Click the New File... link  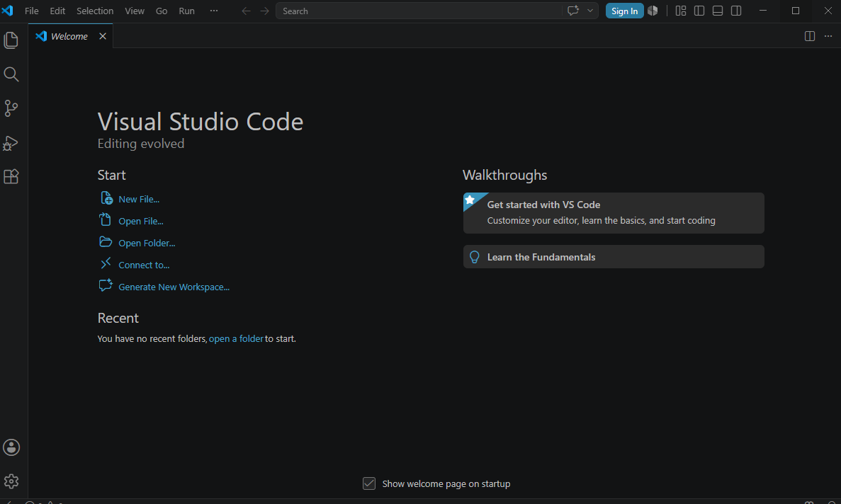(x=139, y=199)
